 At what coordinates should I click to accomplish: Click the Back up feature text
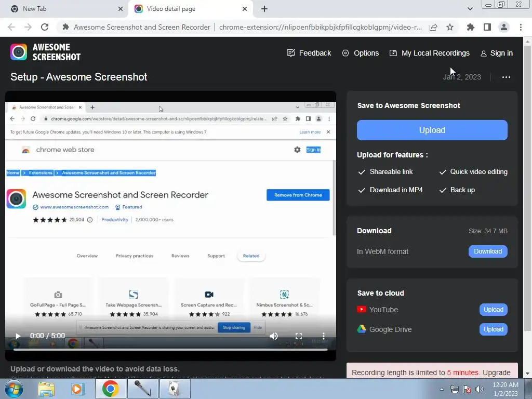coord(462,190)
